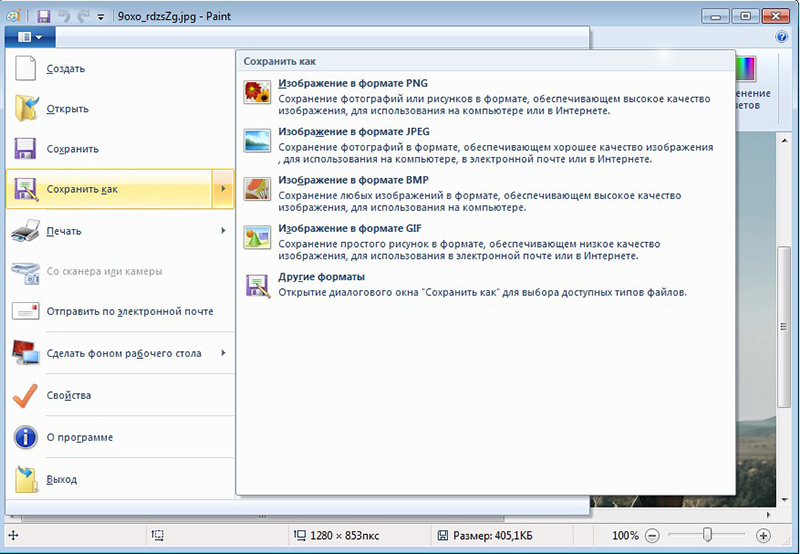Image resolution: width=800 pixels, height=554 pixels.
Task: Click the exit folder icon beside Выход
Action: click(x=26, y=479)
